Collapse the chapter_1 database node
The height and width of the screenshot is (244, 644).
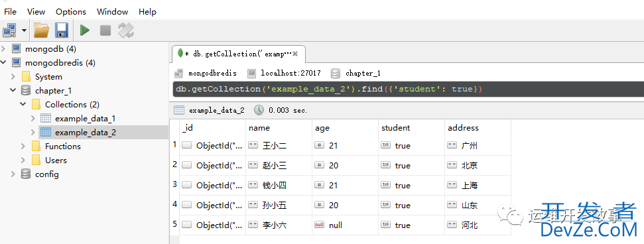pyautogui.click(x=13, y=90)
